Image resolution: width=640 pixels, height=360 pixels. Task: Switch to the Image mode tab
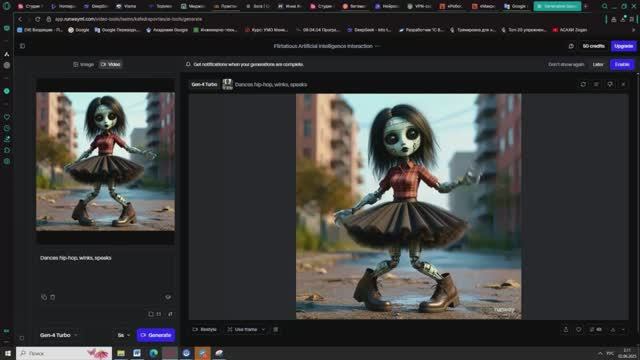pos(83,64)
